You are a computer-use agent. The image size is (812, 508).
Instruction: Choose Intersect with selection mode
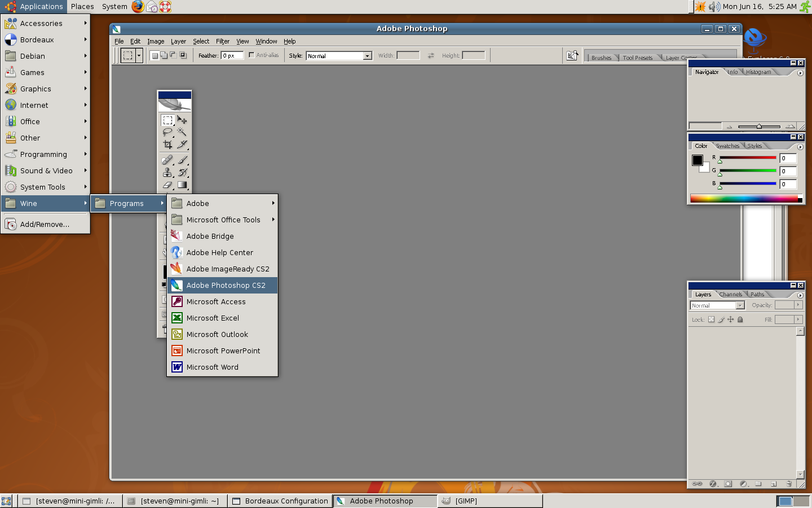[x=183, y=55]
